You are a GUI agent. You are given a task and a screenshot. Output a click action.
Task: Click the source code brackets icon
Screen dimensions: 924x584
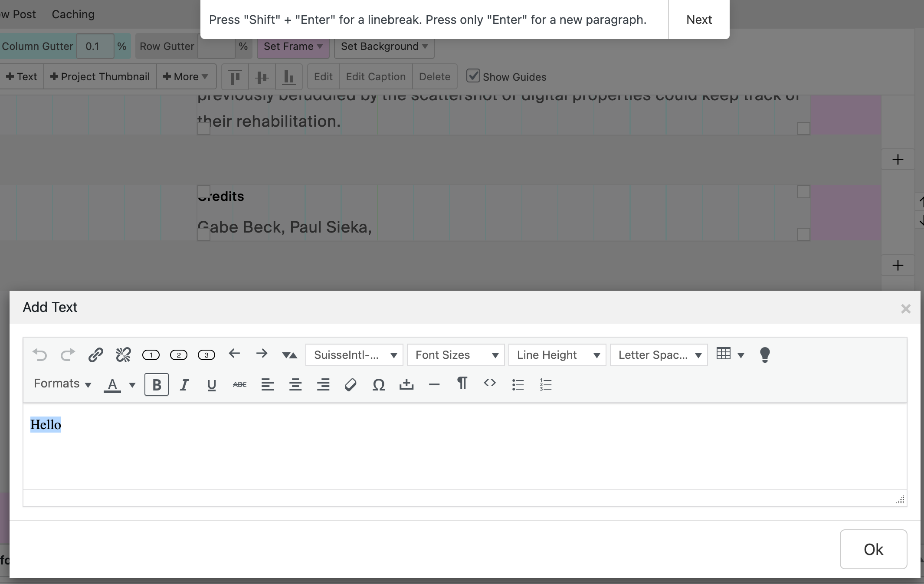point(490,383)
